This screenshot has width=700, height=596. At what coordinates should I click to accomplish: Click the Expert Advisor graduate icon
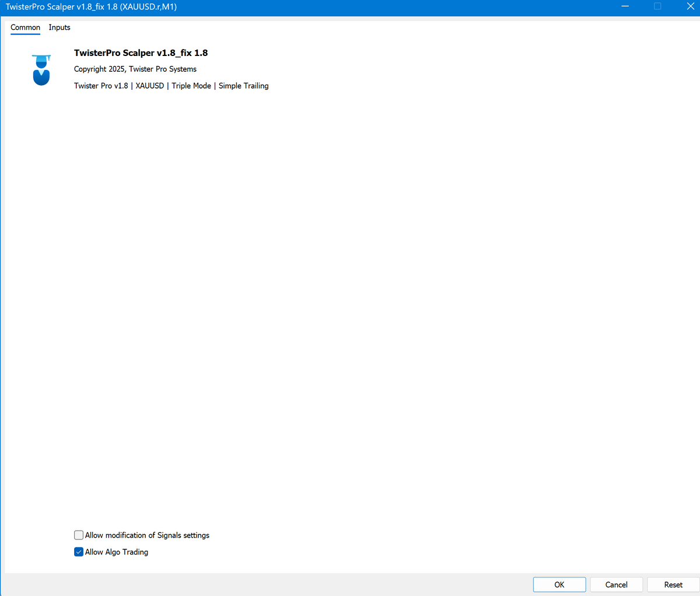[x=41, y=70]
